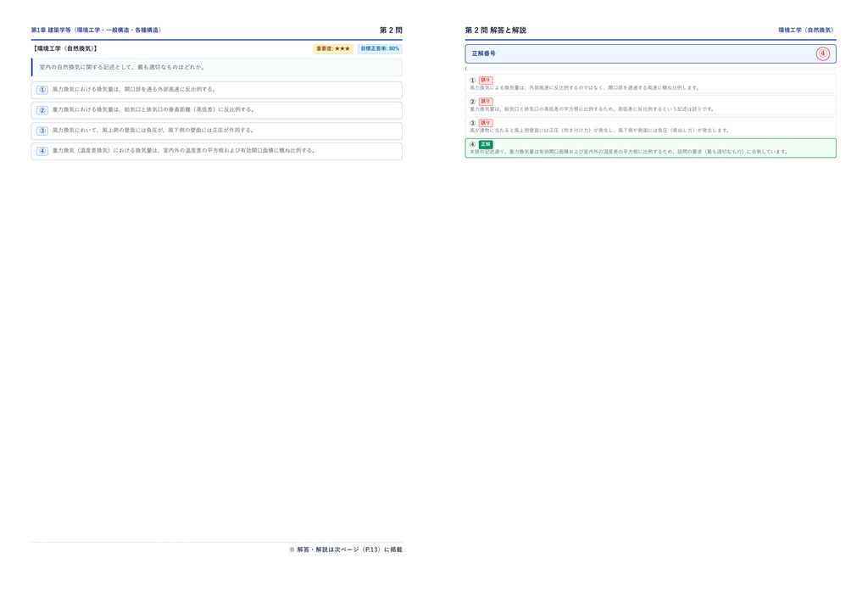Click the top-right 環境工学（自然換気） label
The image size is (868, 614).
806,30
